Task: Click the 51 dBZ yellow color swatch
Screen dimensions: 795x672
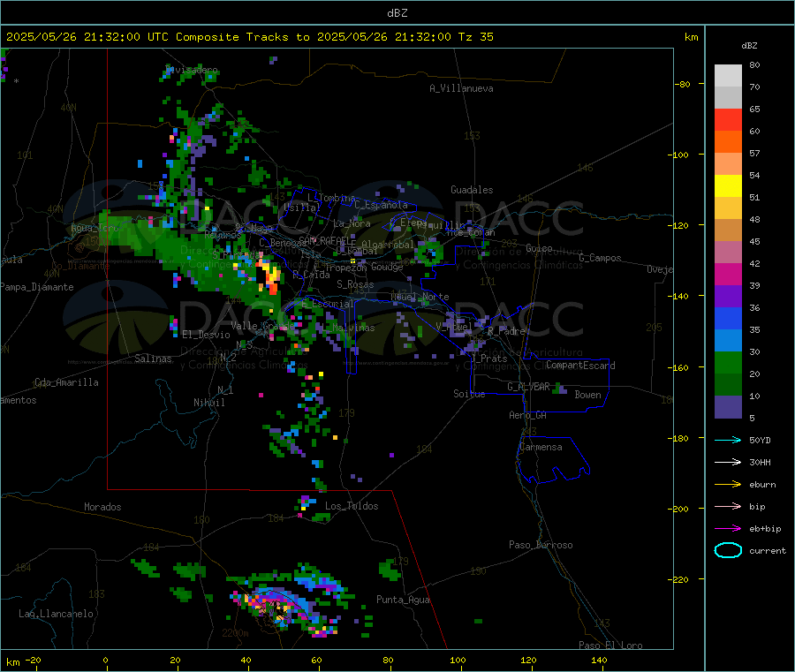Action: tap(728, 186)
